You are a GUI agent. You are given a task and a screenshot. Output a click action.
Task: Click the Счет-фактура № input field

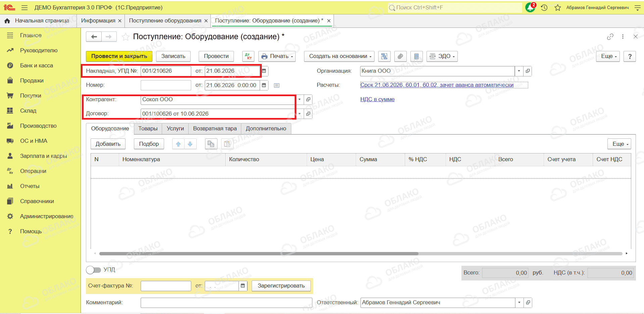point(166,286)
